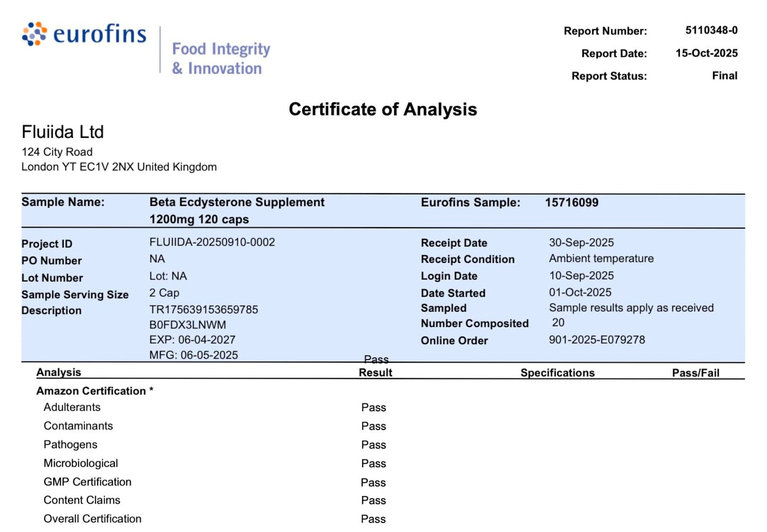The image size is (767, 532).
Task: Click the "1200mg 120 caps" line
Action: click(x=199, y=219)
